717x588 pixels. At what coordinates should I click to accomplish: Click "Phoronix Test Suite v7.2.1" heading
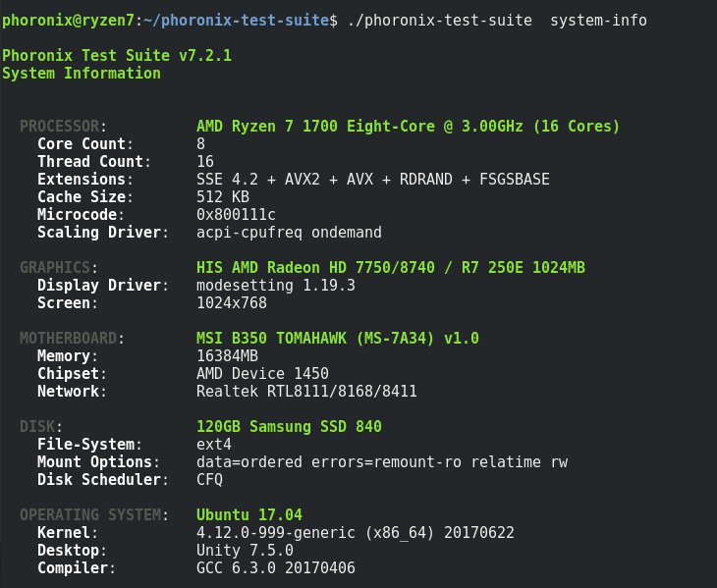click(x=117, y=56)
